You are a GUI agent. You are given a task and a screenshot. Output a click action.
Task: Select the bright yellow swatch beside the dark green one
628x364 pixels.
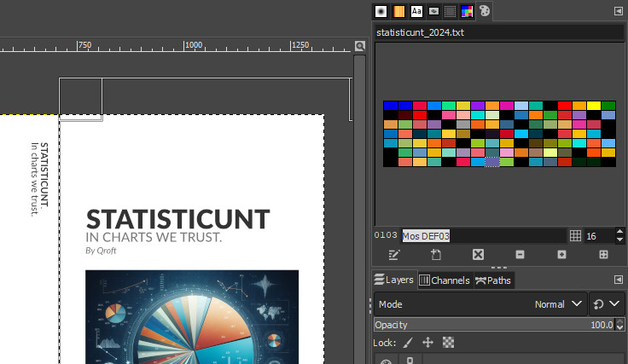coord(594,106)
